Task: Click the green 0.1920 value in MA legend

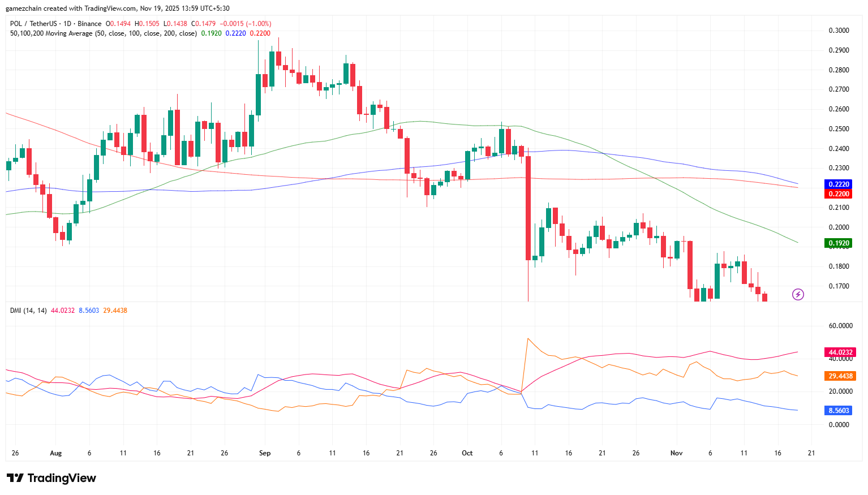Action: pos(211,33)
